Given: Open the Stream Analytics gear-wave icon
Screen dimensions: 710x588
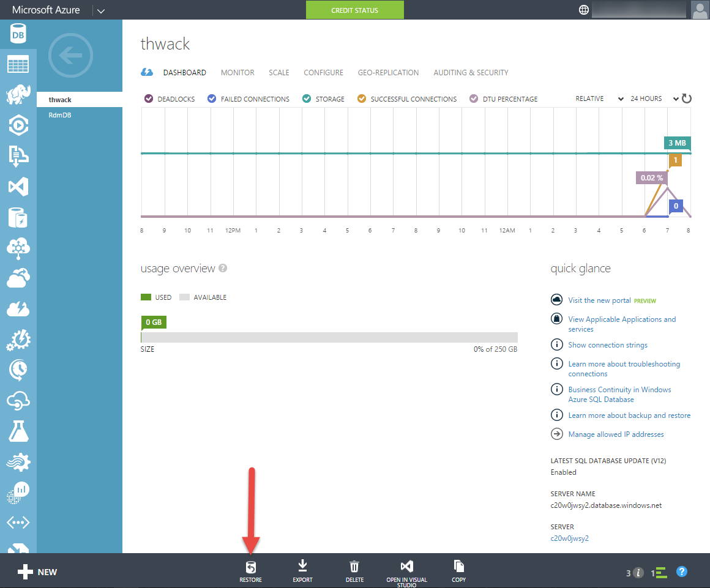Looking at the screenshot, I should tap(18, 462).
